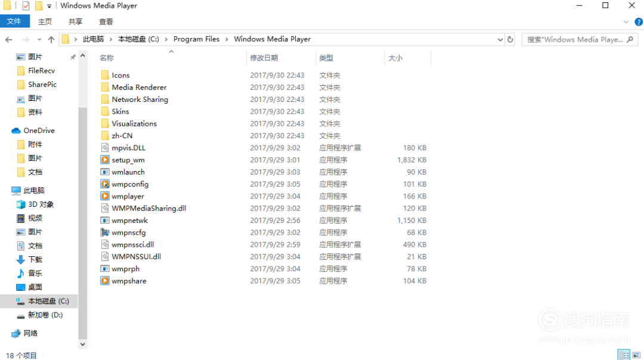The image size is (644, 360).
Task: Switch to large icons view layout
Action: (637, 355)
